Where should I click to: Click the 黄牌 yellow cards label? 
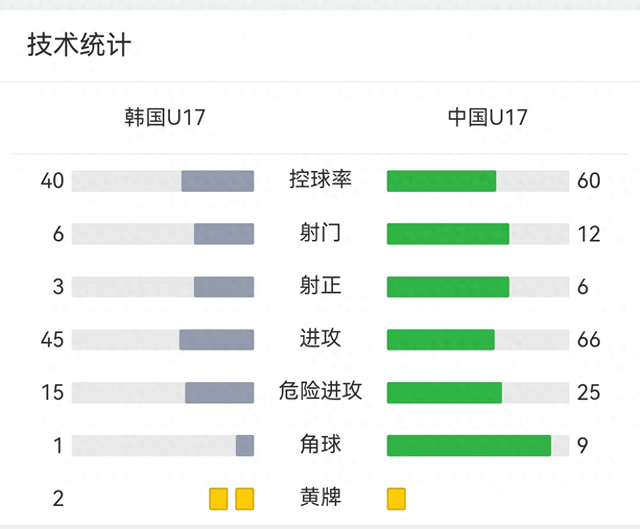click(320, 497)
